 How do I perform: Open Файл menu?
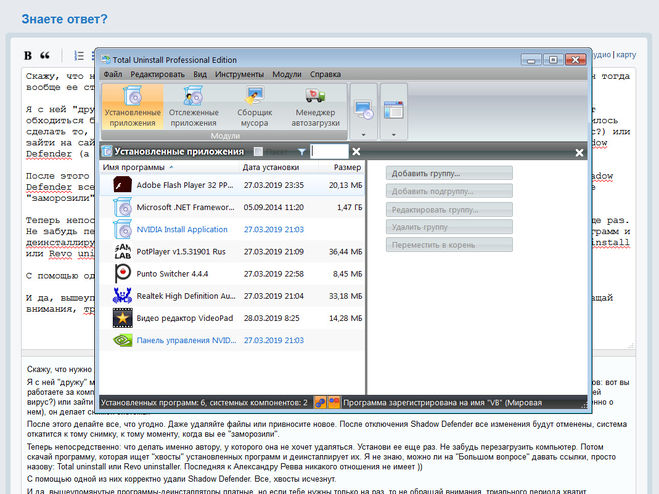pos(113,74)
